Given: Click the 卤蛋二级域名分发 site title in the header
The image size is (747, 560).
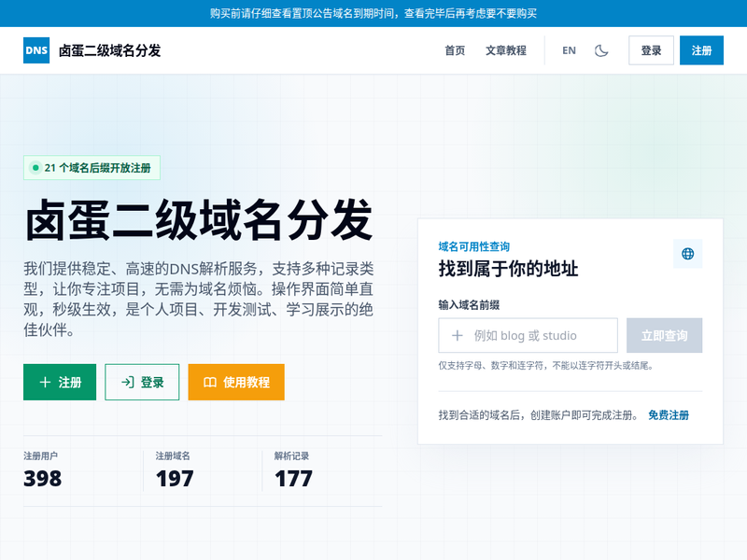Looking at the screenshot, I should tap(109, 50).
